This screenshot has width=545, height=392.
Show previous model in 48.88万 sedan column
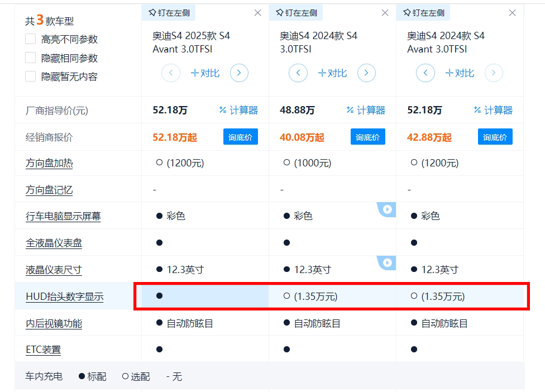coord(298,73)
